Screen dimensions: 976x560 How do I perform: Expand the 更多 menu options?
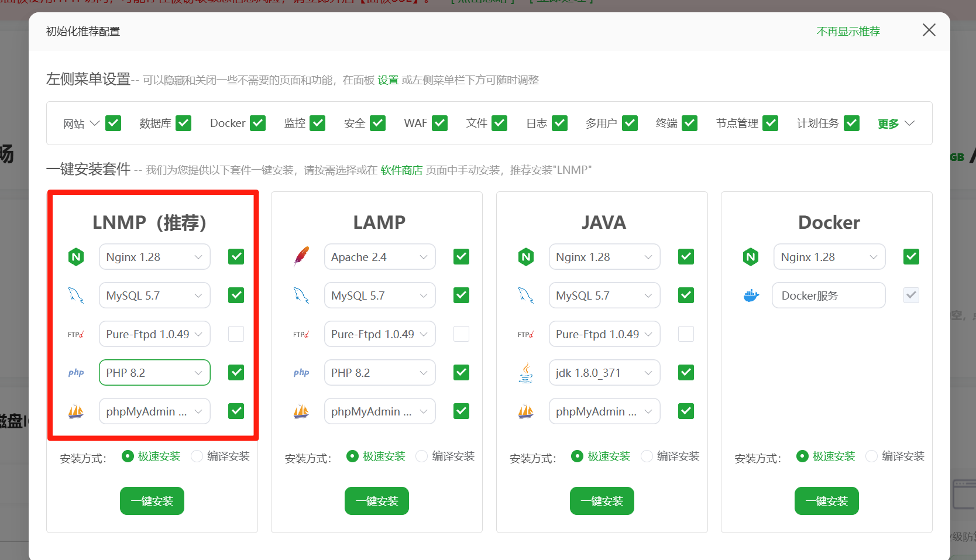pyautogui.click(x=896, y=123)
